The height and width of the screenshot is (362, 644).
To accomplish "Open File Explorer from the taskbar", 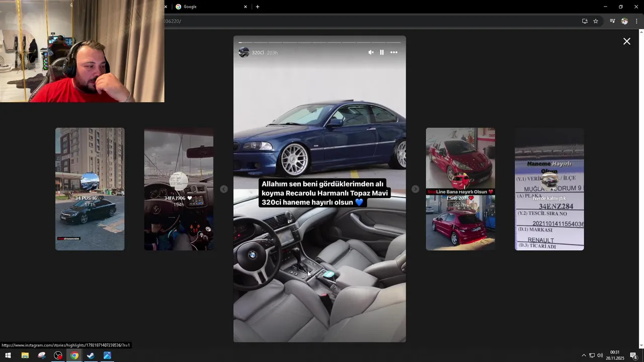I will click(25, 355).
